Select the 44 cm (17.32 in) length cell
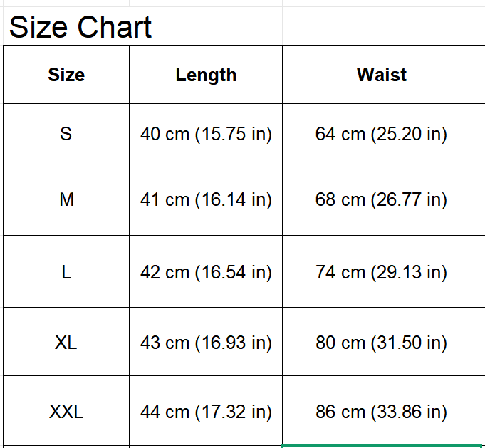Image resolution: width=485 pixels, height=448 pixels. 206,411
